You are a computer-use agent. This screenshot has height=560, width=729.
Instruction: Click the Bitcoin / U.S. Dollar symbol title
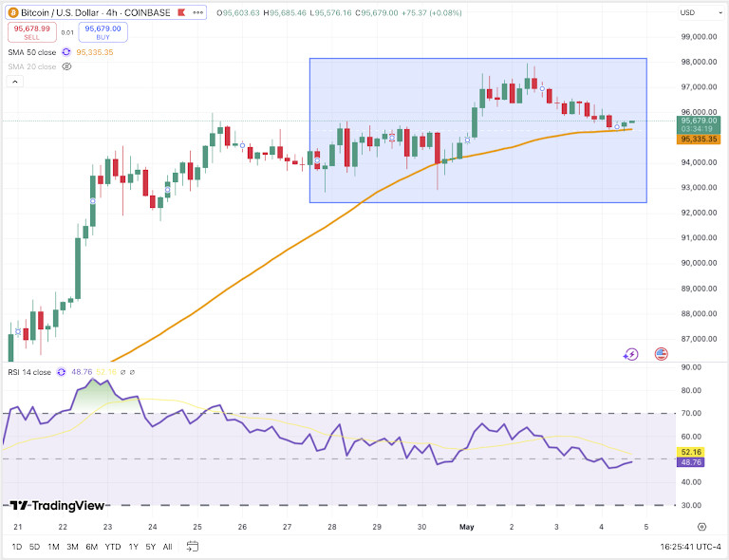tap(95, 12)
